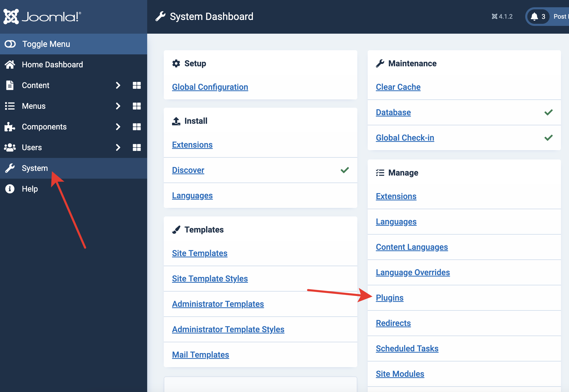Select the Help menu item
569x392 pixels.
click(29, 188)
